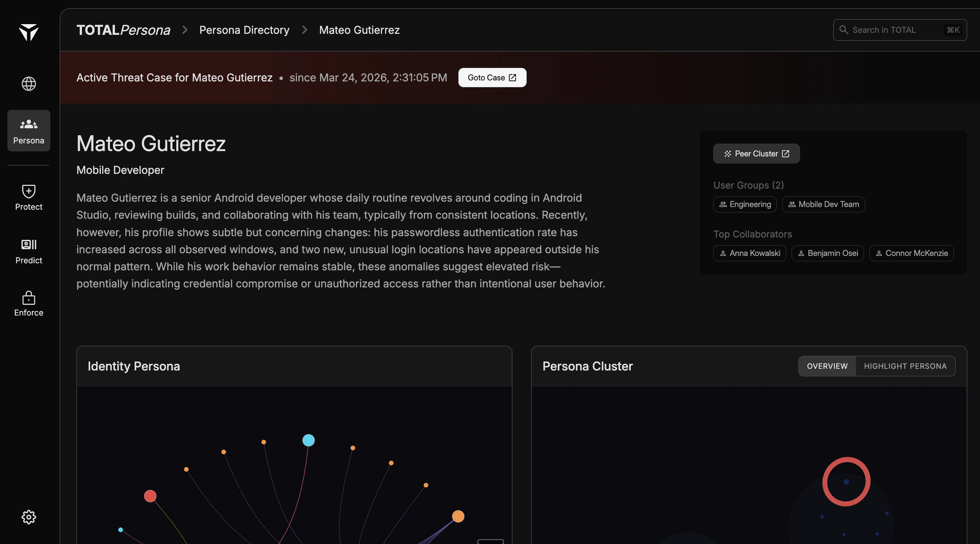Open settings via the gear icon

28,517
